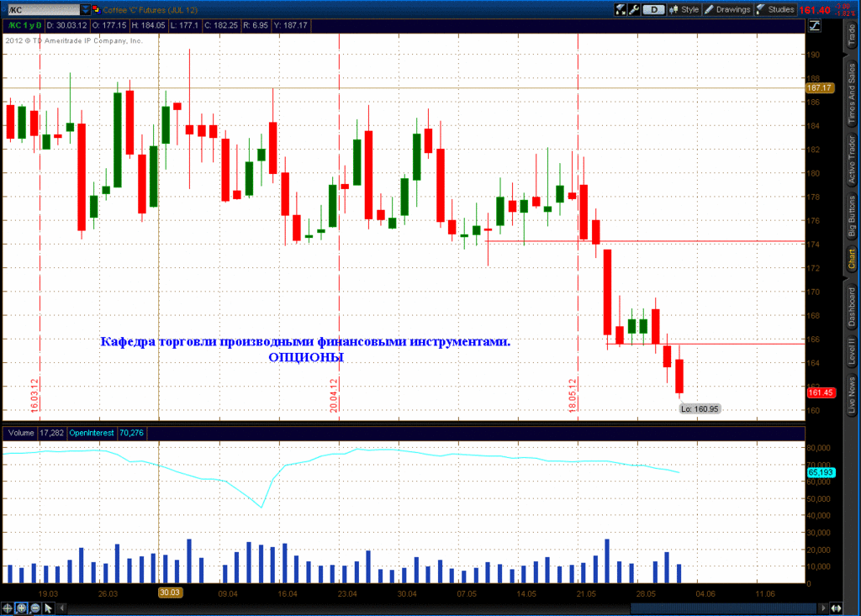Open the chart share/studies quick icon
861x616 pixels.
point(621,9)
